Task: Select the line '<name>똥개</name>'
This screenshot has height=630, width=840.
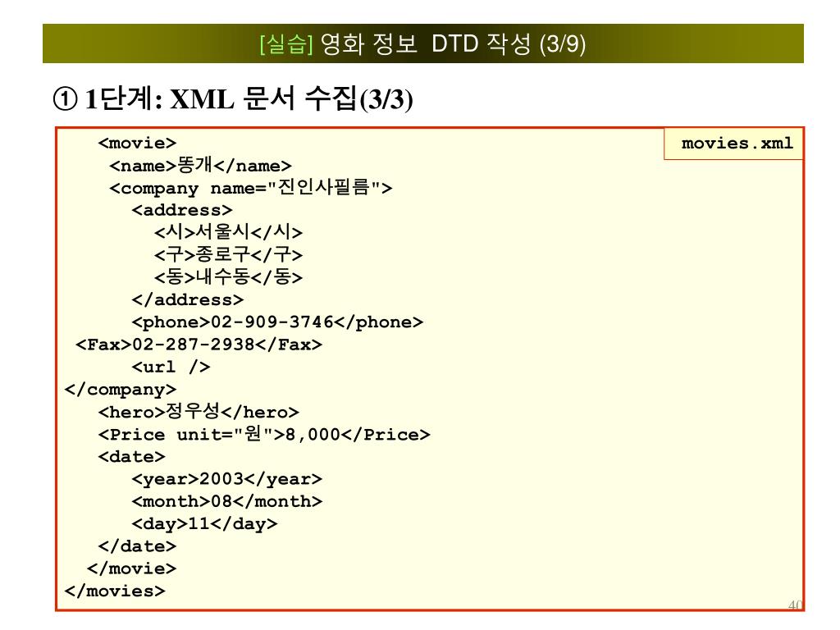Action: coord(200,165)
